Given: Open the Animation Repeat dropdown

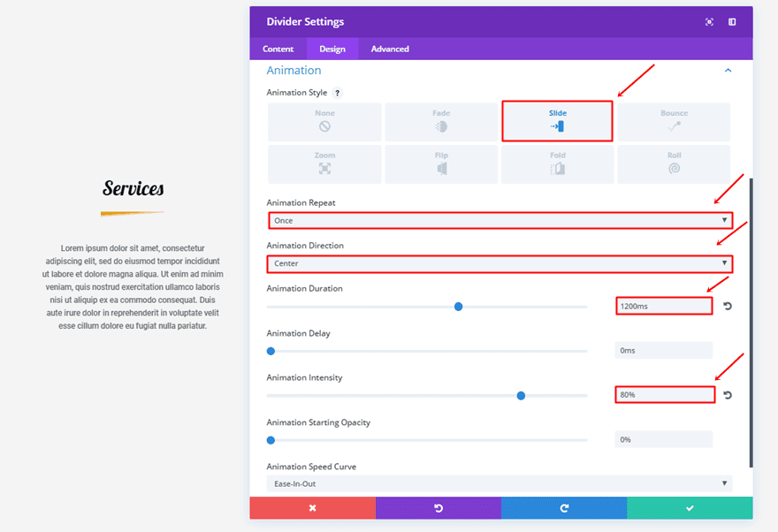Looking at the screenshot, I should pyautogui.click(x=500, y=220).
